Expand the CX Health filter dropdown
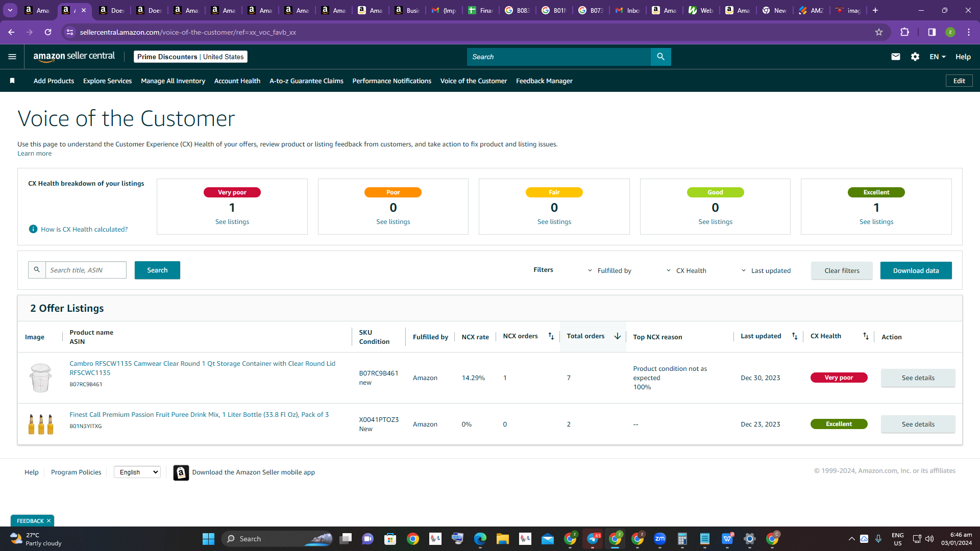 (x=686, y=271)
